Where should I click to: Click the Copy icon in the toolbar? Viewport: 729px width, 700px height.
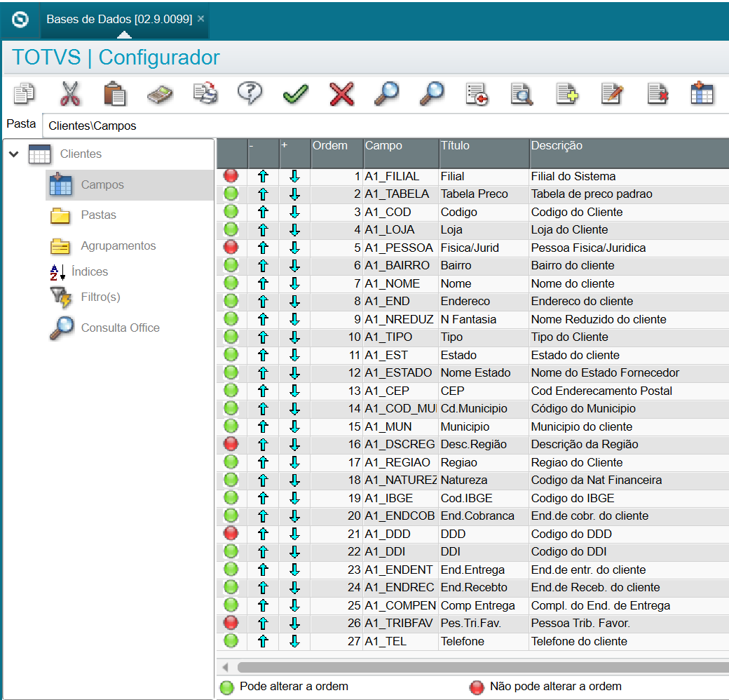pos(24,94)
